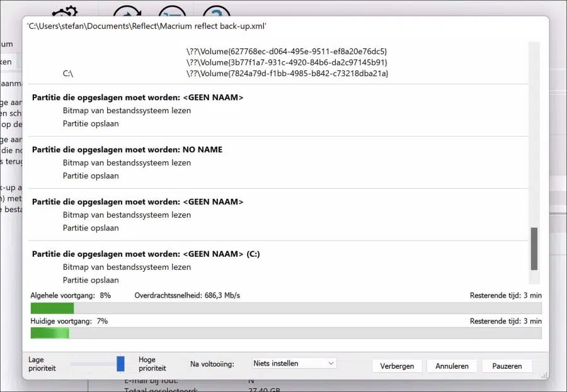
Task: Click the Verbergen button
Action: click(x=397, y=366)
